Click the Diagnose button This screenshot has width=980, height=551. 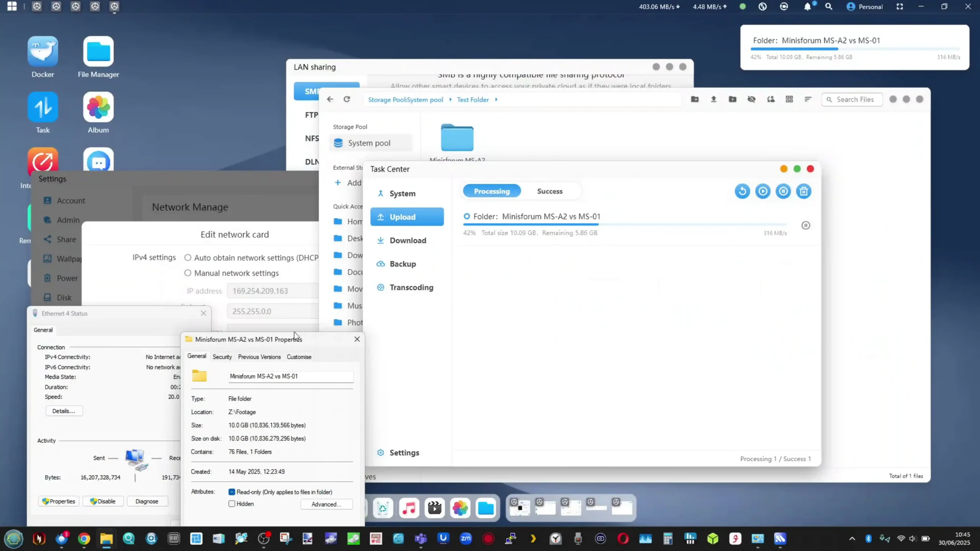point(147,501)
